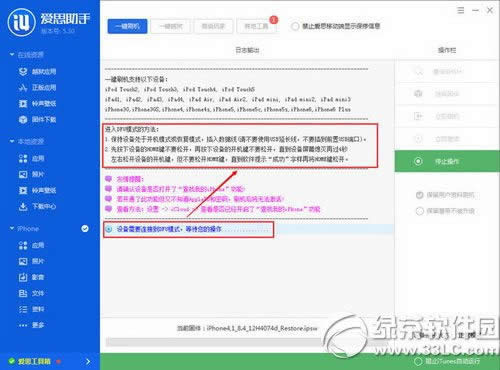Viewport: 500px width, 370px height.
Task: Switch to the 一键刷机 tab
Action: pyautogui.click(x=127, y=26)
